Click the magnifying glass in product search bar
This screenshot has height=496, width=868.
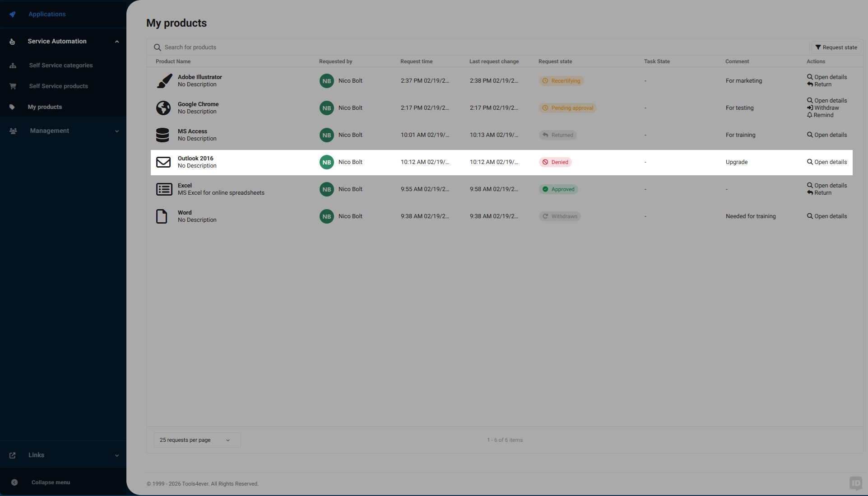pyautogui.click(x=157, y=47)
